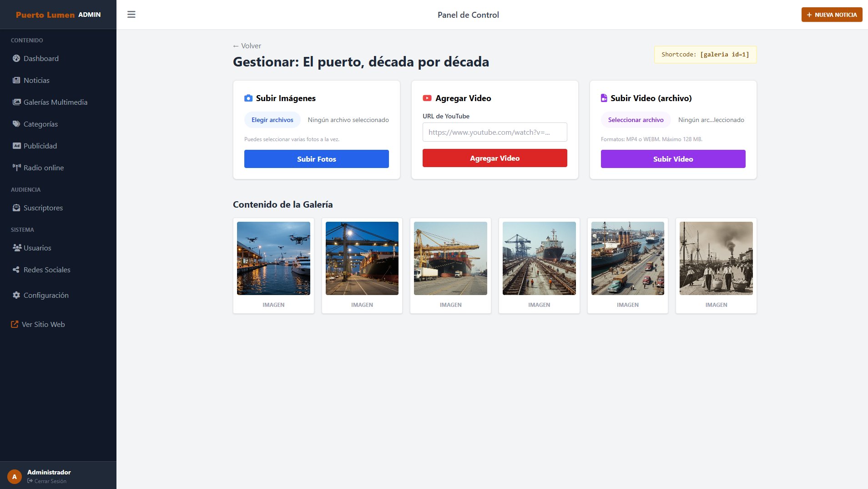
Task: Click the Usuarios people icon
Action: (17, 248)
